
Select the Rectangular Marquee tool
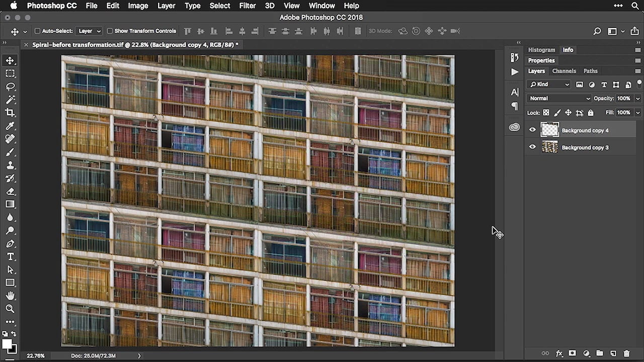click(10, 73)
